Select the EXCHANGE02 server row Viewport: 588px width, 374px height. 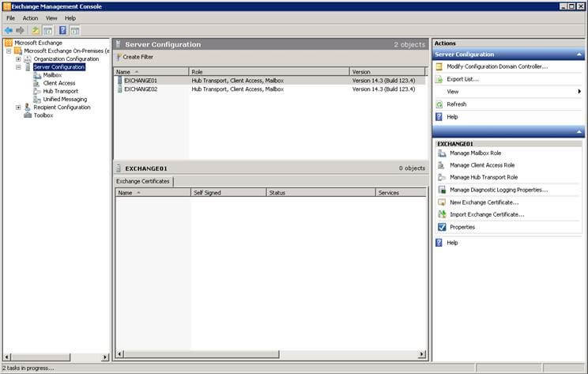[x=141, y=89]
